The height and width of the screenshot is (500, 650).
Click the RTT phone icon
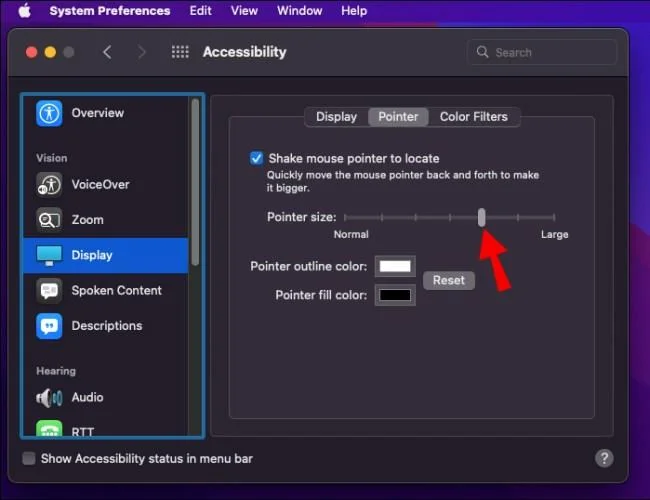click(49, 429)
